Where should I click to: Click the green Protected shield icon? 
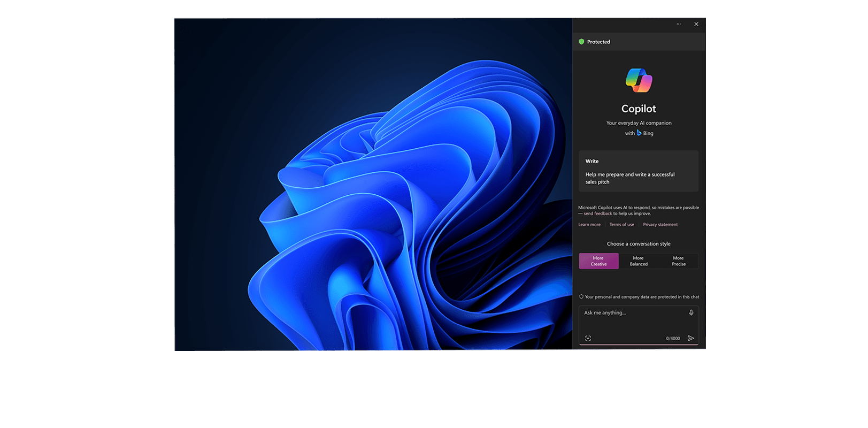click(581, 42)
